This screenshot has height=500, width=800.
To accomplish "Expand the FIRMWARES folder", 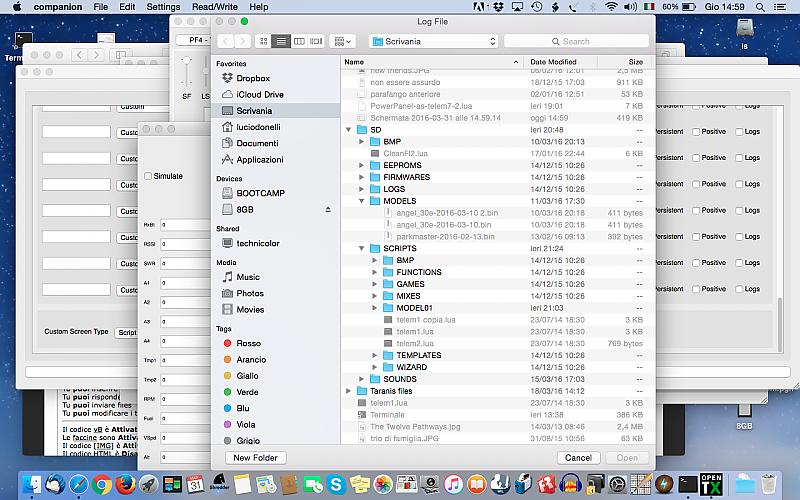I will (362, 177).
